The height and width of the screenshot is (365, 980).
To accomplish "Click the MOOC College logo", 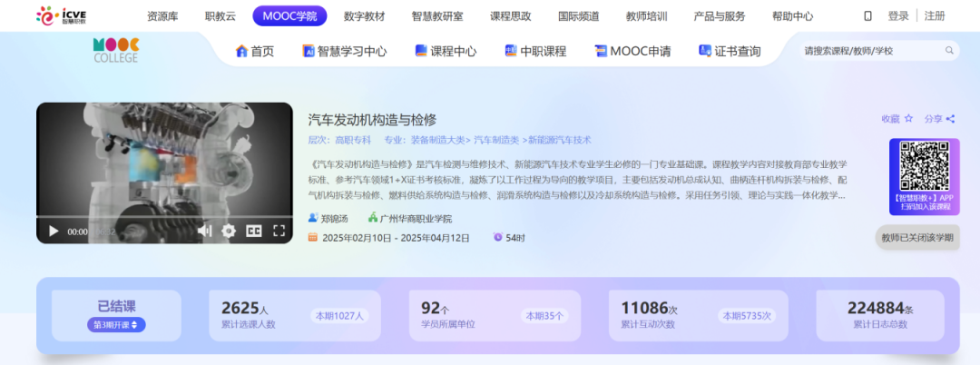I will [115, 51].
